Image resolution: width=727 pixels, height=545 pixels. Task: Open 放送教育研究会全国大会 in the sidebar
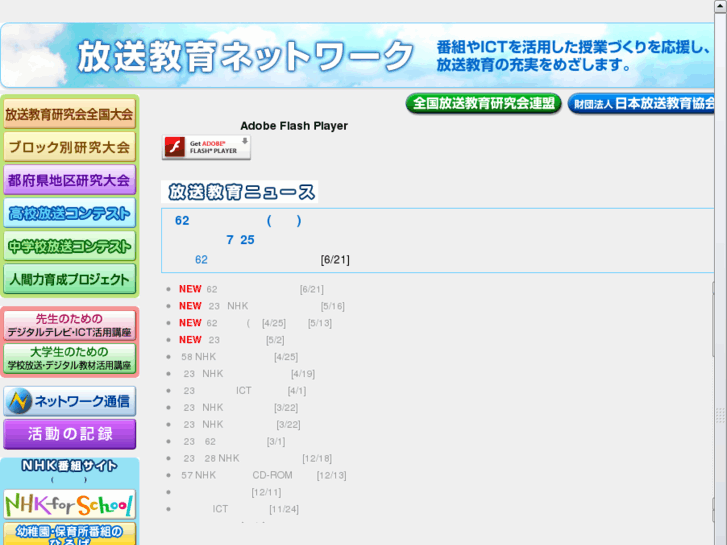tap(70, 114)
